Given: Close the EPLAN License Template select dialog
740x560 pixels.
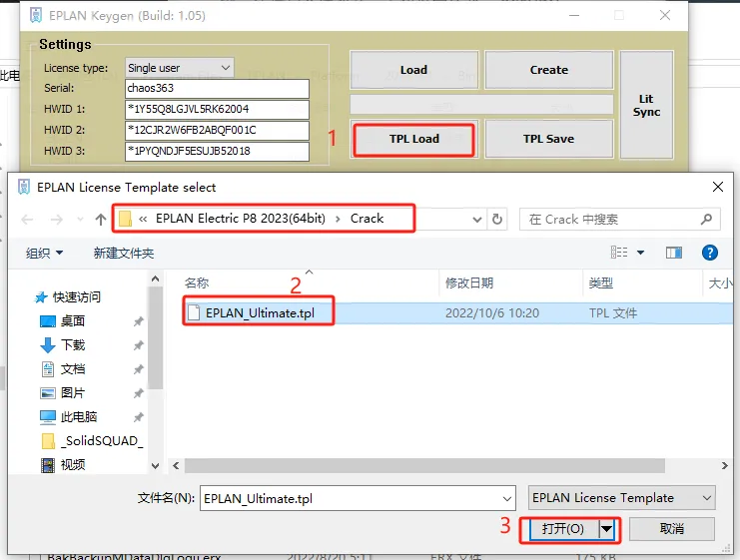Looking at the screenshot, I should coord(718,187).
